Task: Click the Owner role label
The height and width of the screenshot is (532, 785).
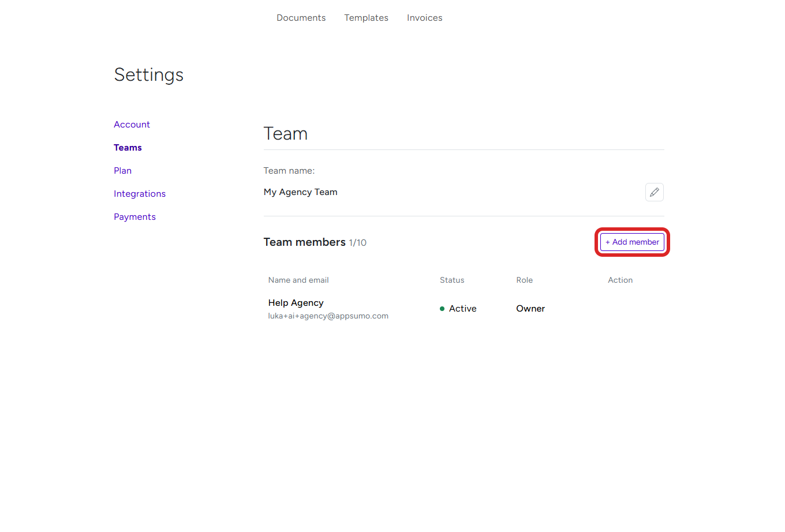Action: click(x=530, y=308)
